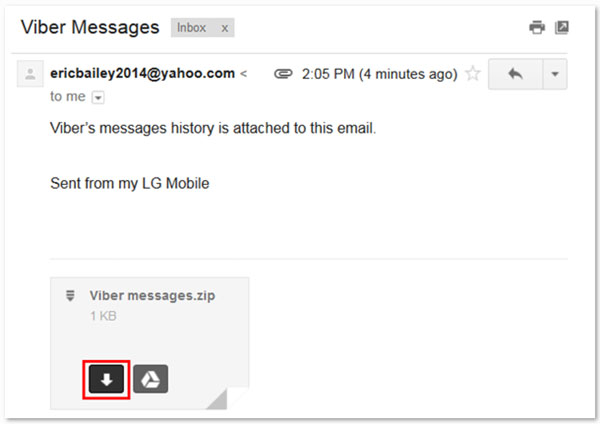Expand the "to me" details arrow
The height and width of the screenshot is (424, 600).
pos(98,97)
